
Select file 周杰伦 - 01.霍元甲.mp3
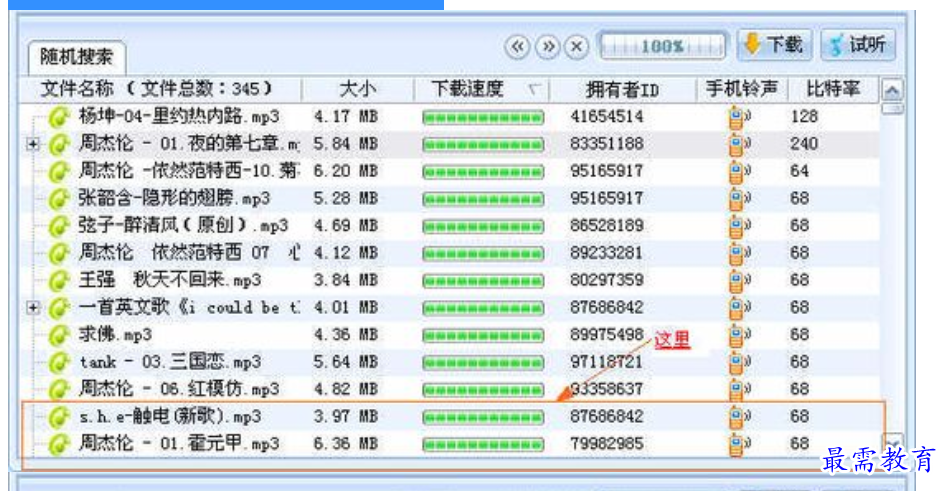pos(179,443)
